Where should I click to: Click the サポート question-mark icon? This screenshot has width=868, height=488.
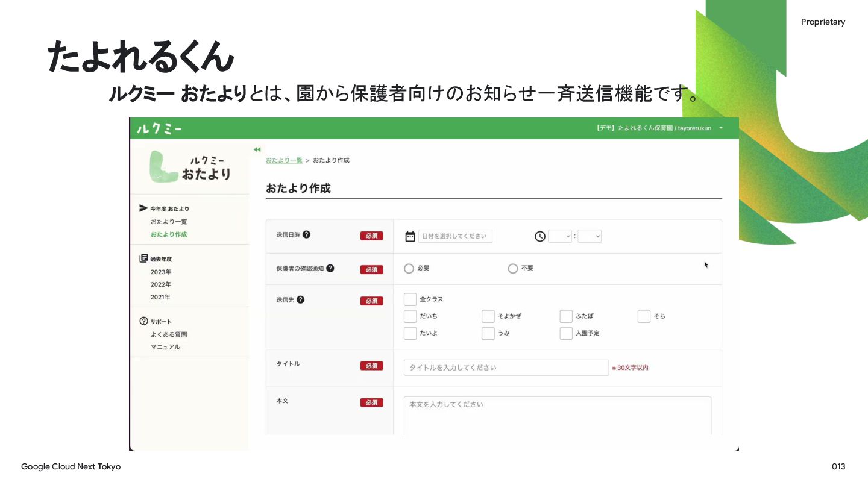tap(143, 321)
